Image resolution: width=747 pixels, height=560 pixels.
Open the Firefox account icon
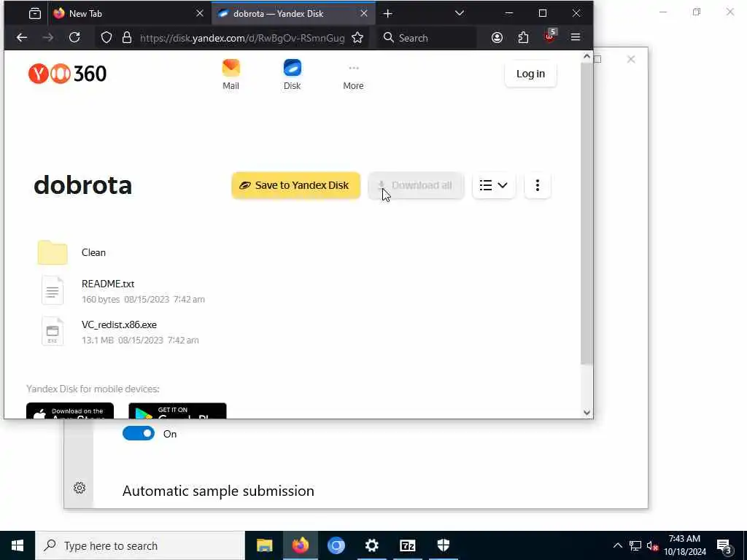pos(497,38)
